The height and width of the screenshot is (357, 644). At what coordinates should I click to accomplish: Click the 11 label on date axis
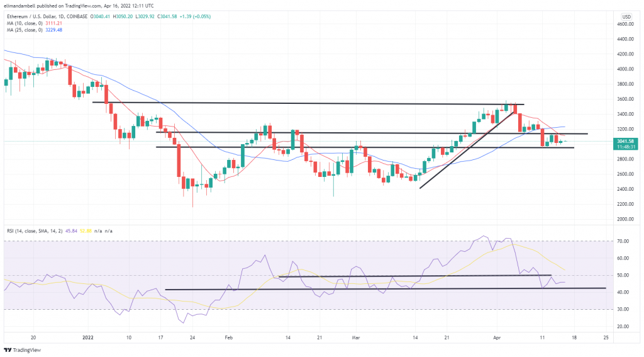point(542,337)
